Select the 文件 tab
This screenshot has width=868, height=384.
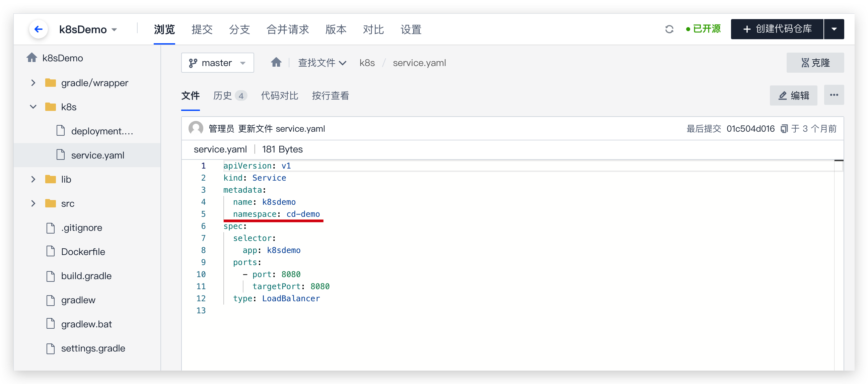191,96
